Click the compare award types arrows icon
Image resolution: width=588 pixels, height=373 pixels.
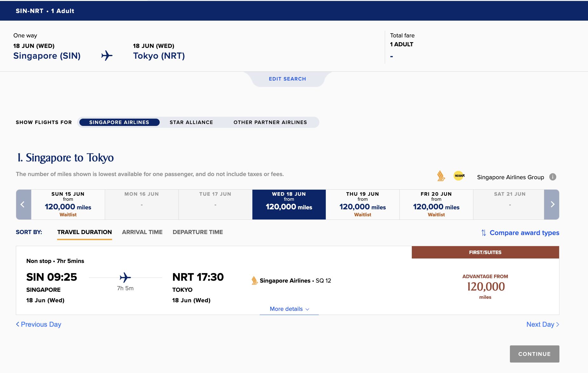[484, 233]
